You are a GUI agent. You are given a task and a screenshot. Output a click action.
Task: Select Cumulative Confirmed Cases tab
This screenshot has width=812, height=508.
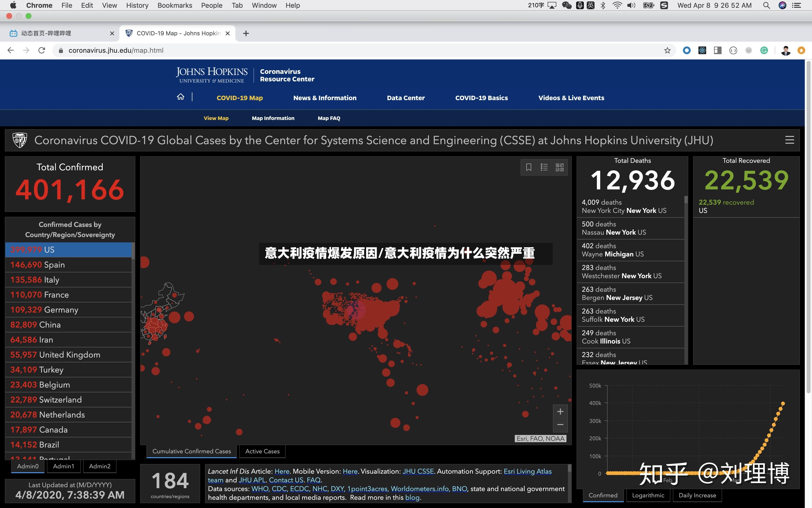click(x=192, y=451)
